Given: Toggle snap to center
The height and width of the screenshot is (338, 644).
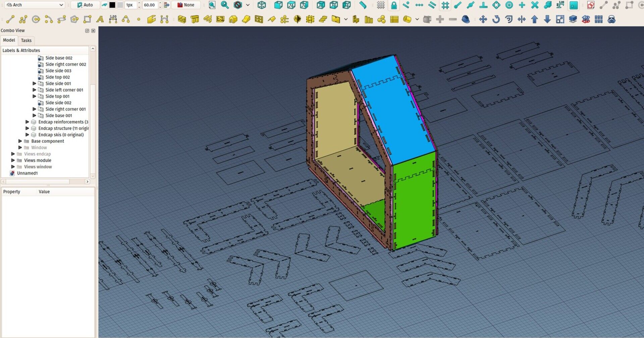Looking at the screenshot, I should 509,5.
